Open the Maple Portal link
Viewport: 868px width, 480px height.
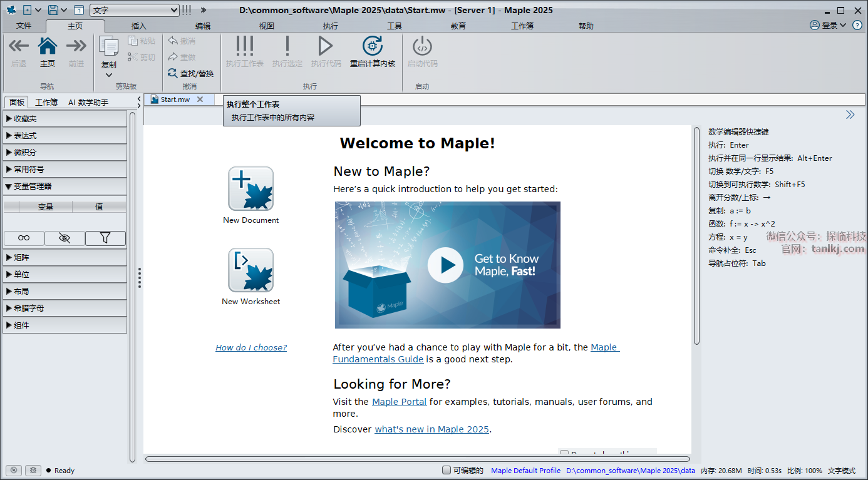coord(399,402)
